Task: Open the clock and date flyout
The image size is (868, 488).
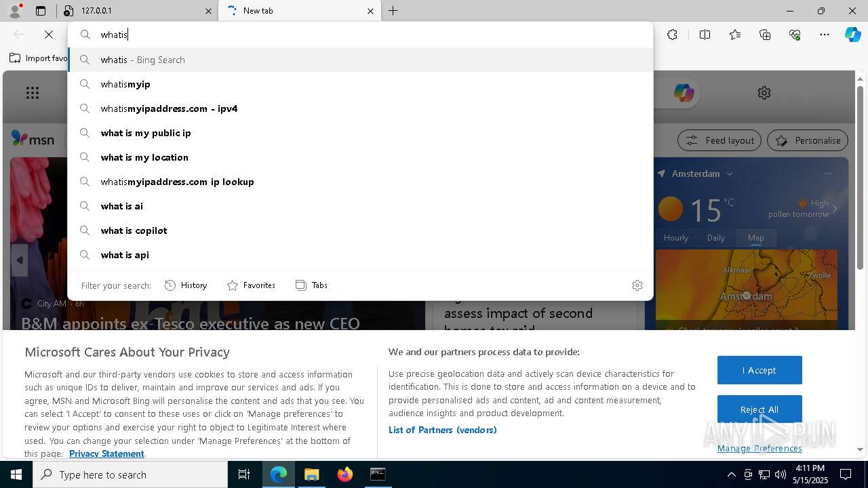Action: [x=810, y=474]
